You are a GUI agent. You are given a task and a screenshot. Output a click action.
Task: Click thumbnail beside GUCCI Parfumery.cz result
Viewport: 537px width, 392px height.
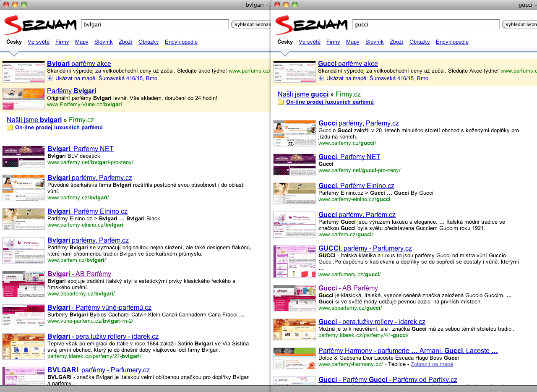pyautogui.click(x=295, y=261)
